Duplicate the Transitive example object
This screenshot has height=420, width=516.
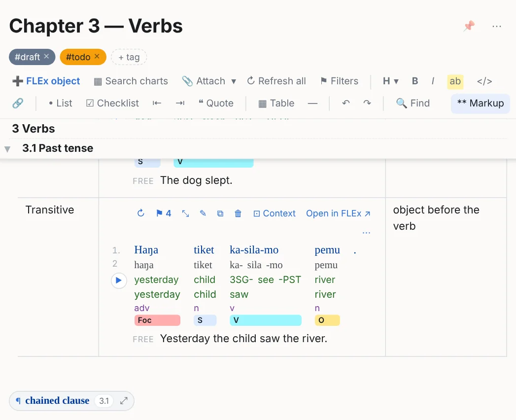pyautogui.click(x=220, y=213)
